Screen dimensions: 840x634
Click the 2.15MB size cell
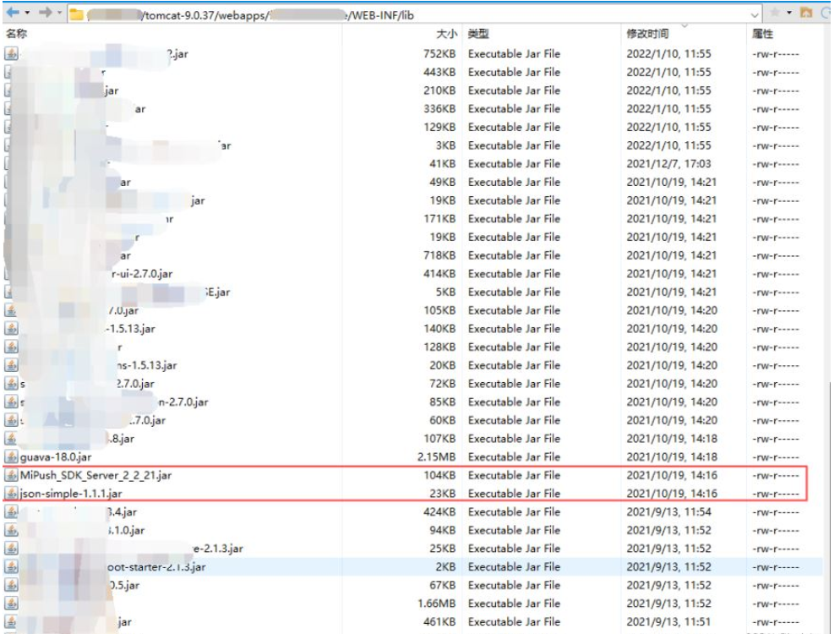(436, 457)
